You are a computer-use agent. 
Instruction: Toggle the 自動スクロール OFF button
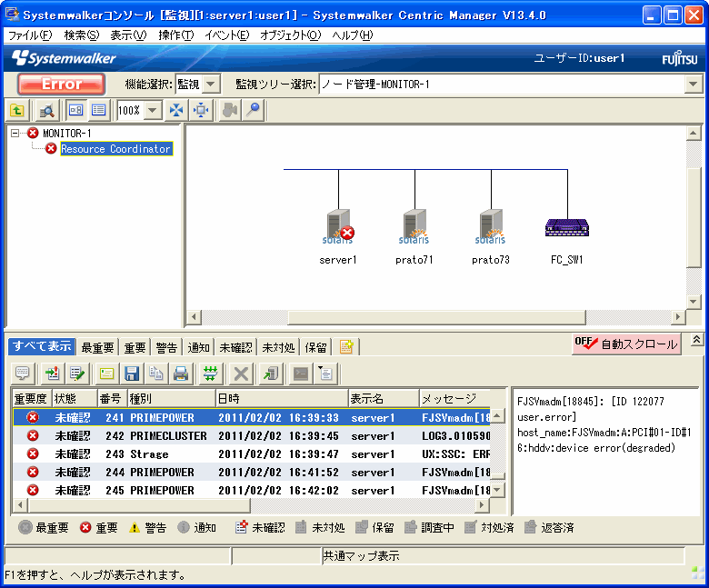click(626, 344)
